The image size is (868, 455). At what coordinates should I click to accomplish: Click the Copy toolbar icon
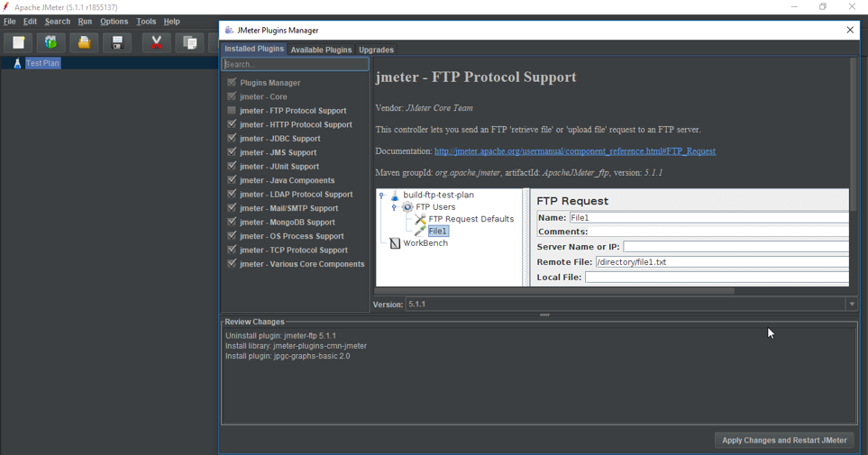click(190, 42)
